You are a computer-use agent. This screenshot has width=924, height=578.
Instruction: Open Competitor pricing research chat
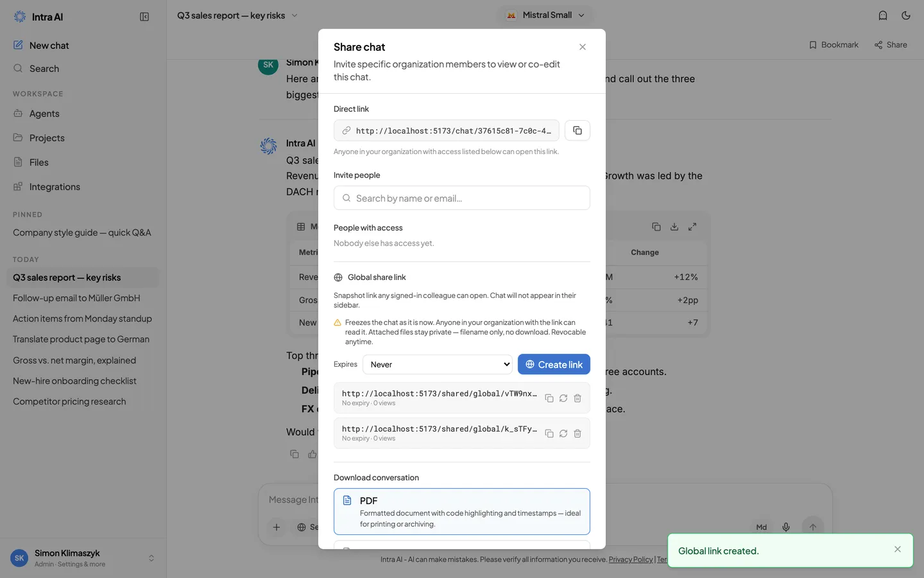pyautogui.click(x=82, y=401)
